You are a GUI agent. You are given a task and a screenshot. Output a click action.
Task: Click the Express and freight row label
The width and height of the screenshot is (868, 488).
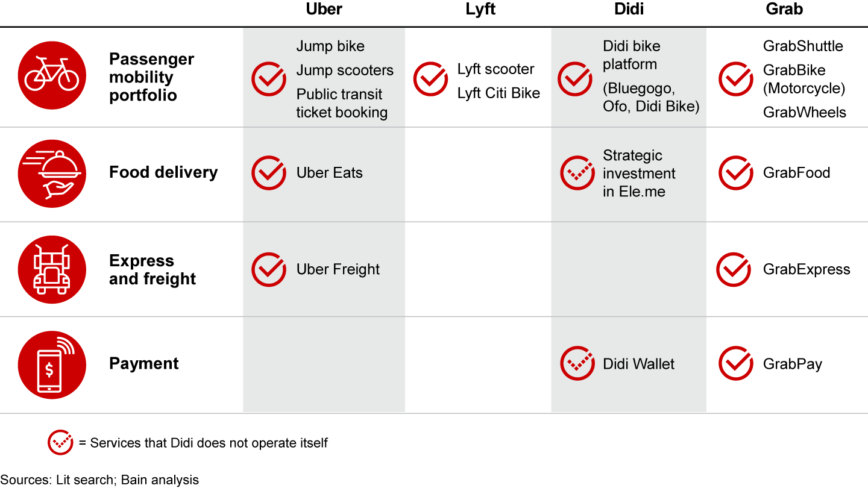point(153,269)
